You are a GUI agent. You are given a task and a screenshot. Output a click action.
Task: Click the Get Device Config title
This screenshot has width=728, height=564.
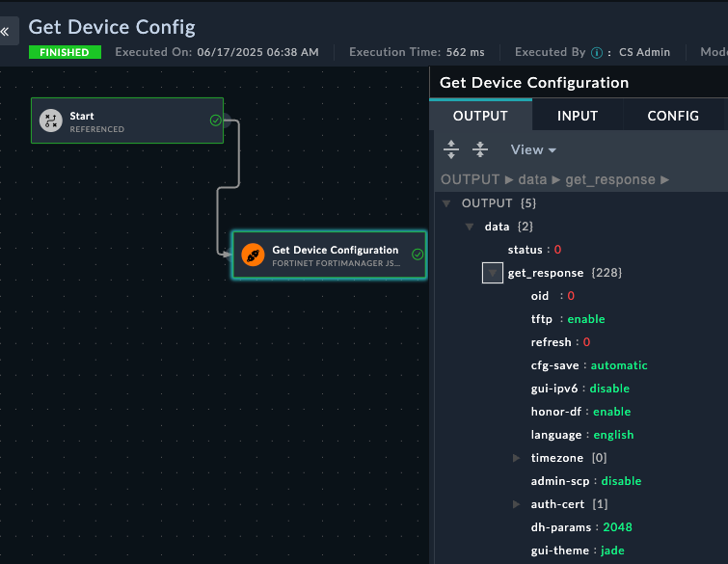pos(112,27)
